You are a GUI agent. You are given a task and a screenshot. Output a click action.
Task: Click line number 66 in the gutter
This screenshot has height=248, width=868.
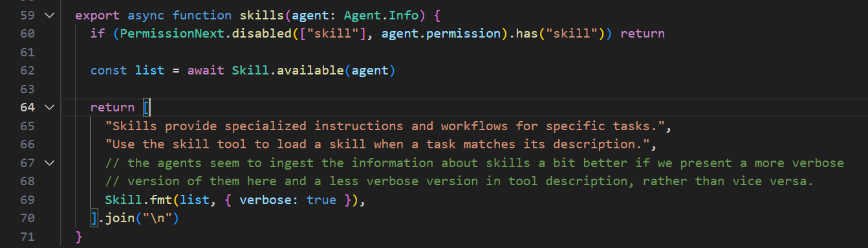coord(27,144)
